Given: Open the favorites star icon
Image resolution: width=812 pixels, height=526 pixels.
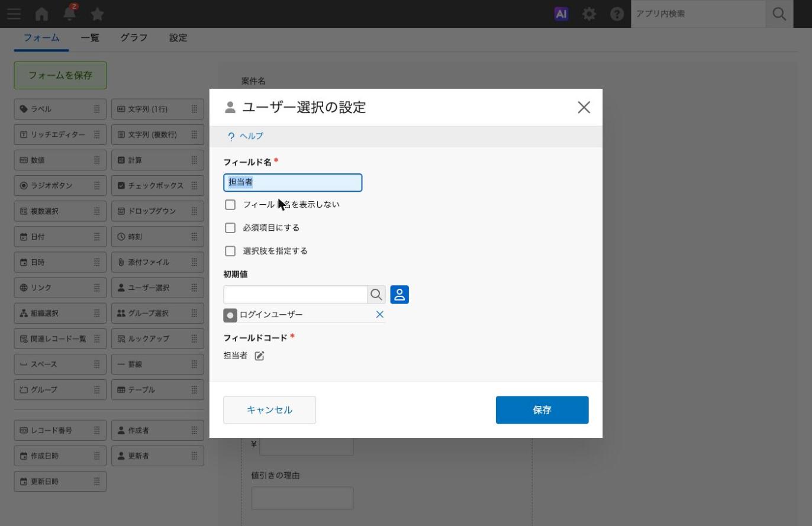Looking at the screenshot, I should pos(98,14).
